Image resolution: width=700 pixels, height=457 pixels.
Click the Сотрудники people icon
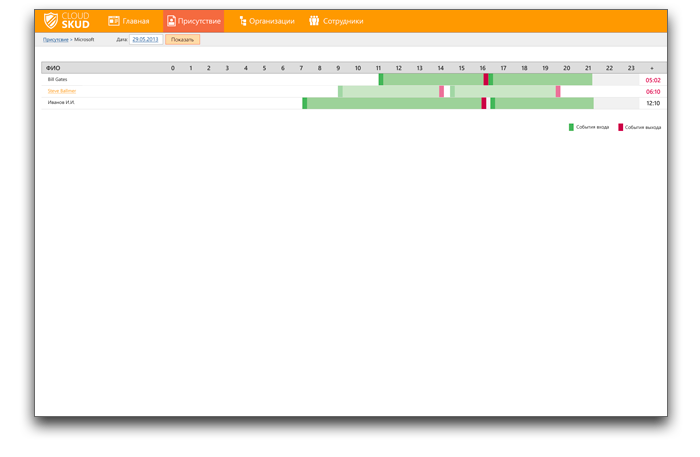coord(314,20)
